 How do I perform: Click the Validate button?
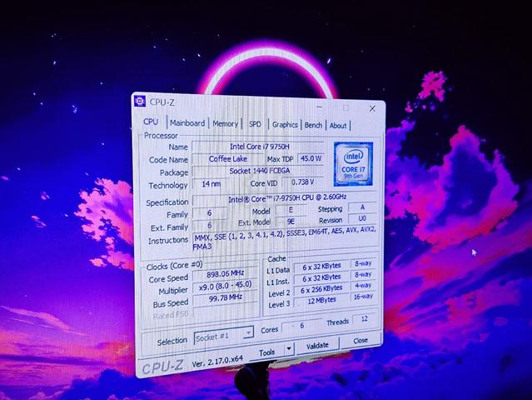tap(317, 346)
